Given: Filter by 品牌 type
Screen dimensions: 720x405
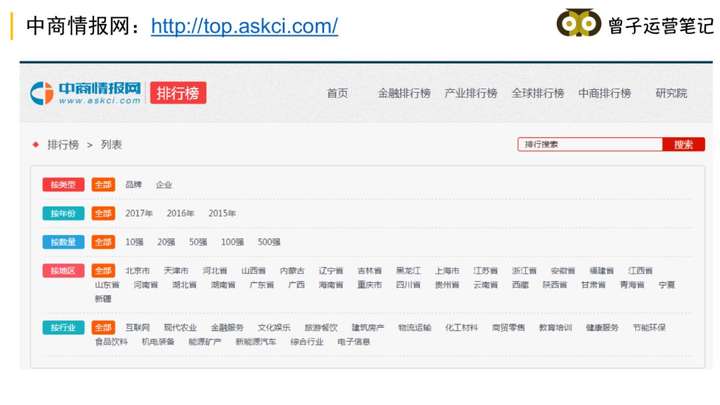Looking at the screenshot, I should pyautogui.click(x=134, y=185).
